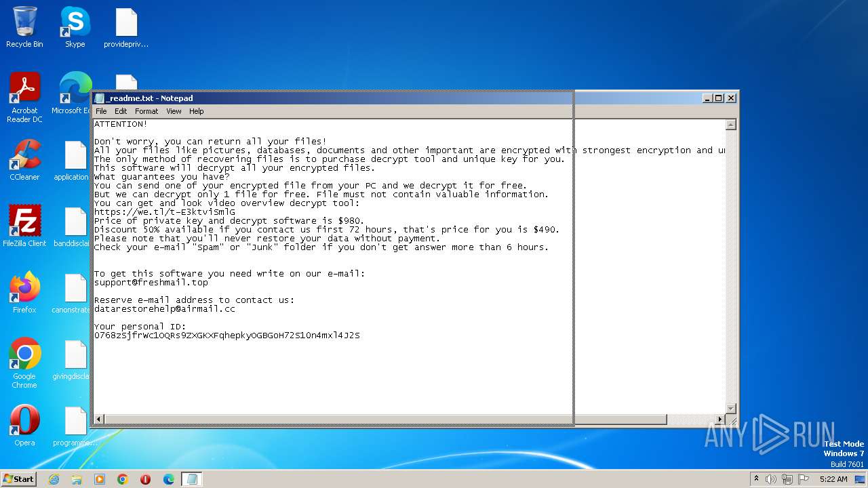This screenshot has height=488, width=868.
Task: Click the ATTENTION! heading text
Action: [x=121, y=124]
